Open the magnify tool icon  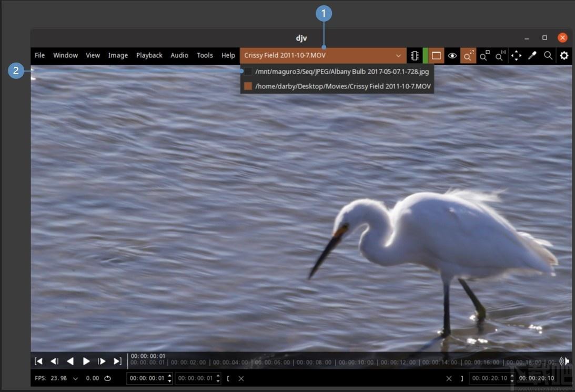[548, 56]
